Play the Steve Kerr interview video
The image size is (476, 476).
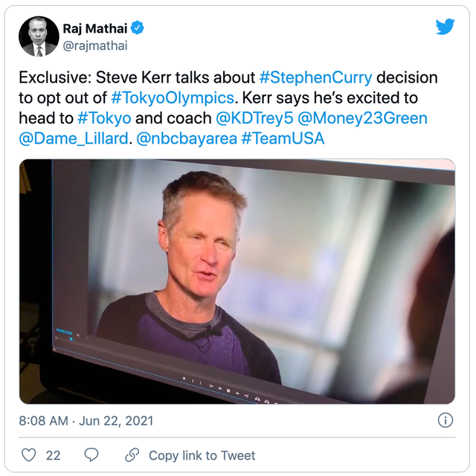[237, 281]
